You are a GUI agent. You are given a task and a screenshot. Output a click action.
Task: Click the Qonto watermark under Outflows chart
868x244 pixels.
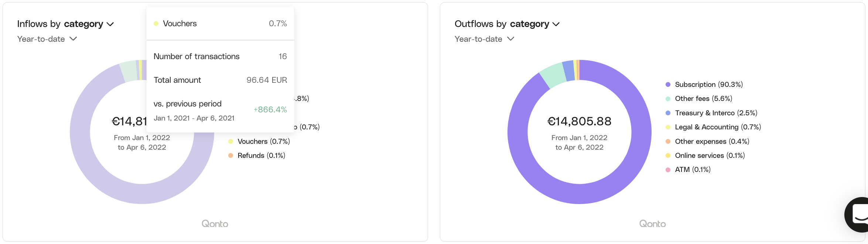[x=653, y=223]
